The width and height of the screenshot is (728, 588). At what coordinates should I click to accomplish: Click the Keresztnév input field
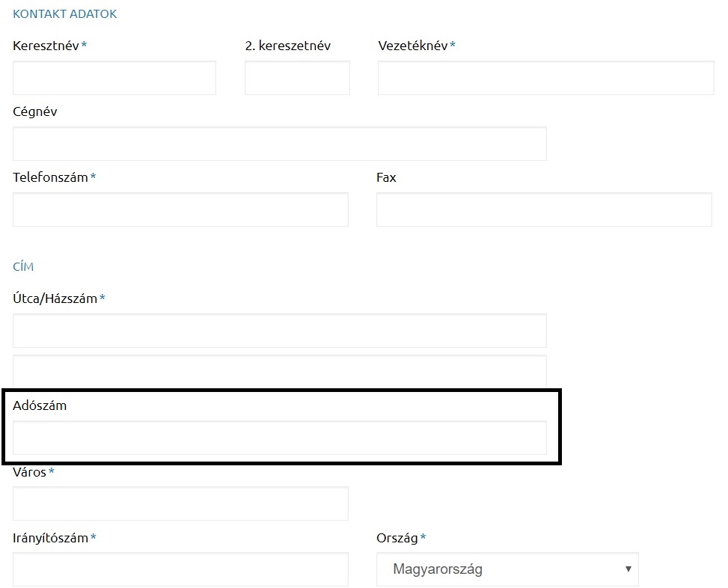(114, 78)
